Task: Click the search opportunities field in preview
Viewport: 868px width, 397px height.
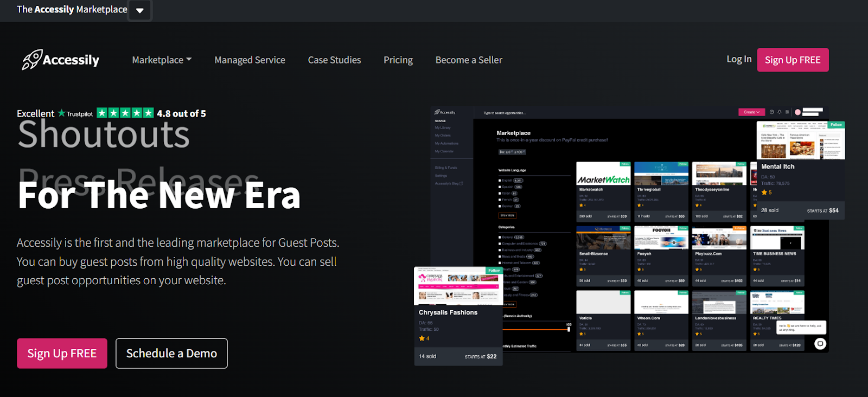Action: point(505,113)
